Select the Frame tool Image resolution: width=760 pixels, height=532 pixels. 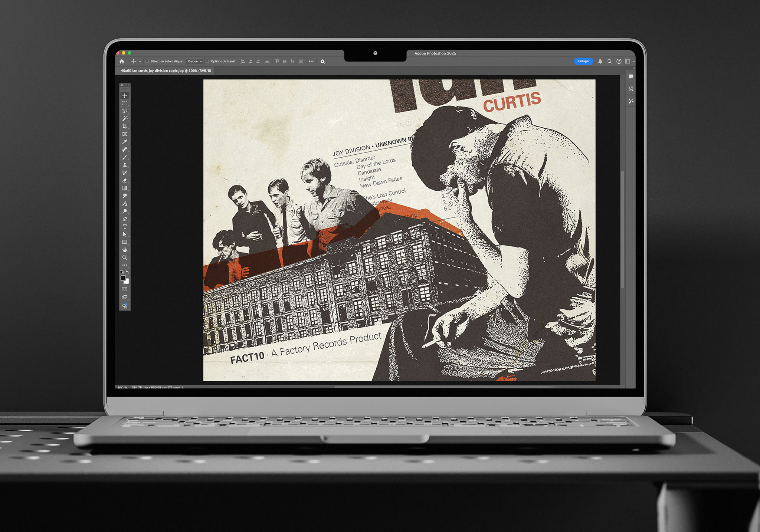coord(125,134)
